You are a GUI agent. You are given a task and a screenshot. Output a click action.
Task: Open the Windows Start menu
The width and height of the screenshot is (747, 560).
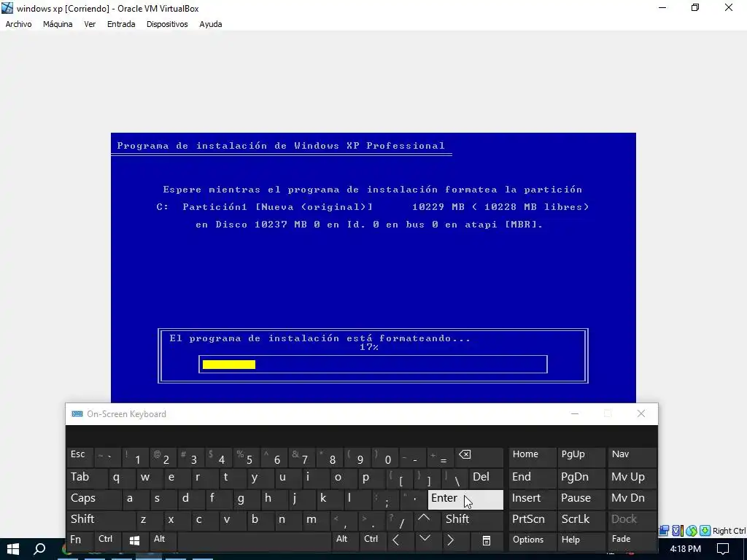coord(13,549)
